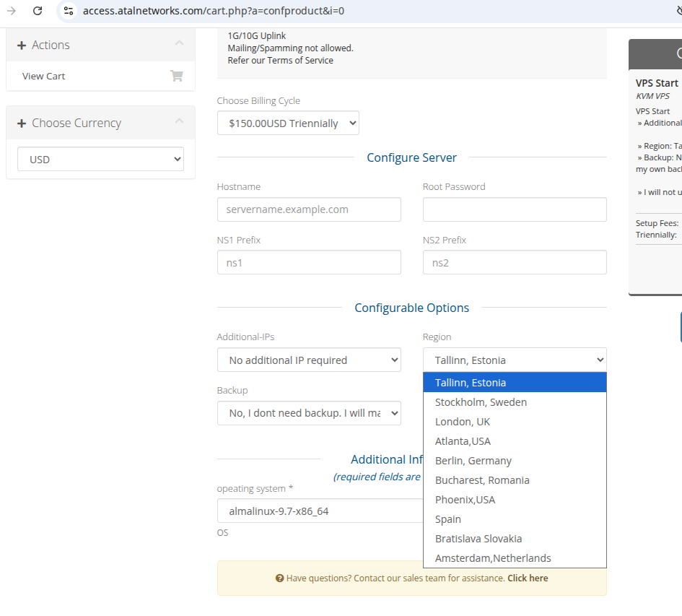Choose London, UK in Region list
682x616 pixels.
click(463, 422)
